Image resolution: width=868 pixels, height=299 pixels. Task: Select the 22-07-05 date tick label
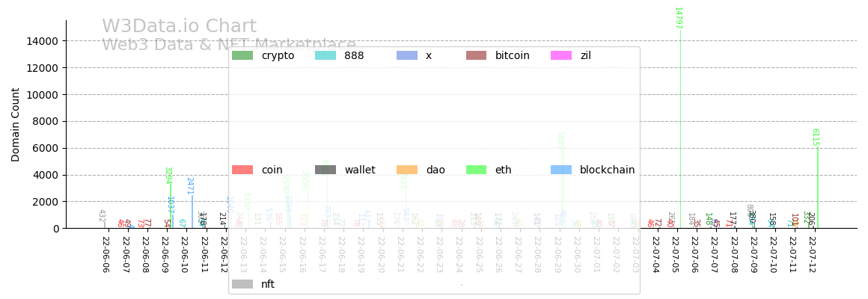(675, 255)
